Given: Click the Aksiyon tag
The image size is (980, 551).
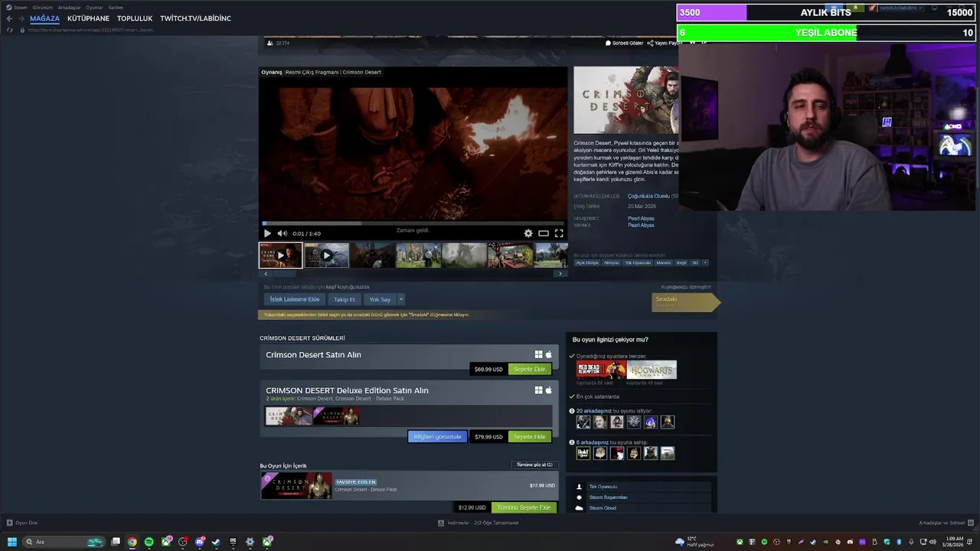Looking at the screenshot, I should point(611,262).
